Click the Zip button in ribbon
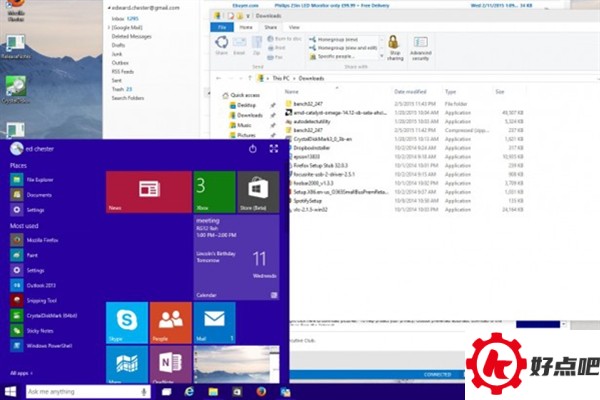 (x=257, y=45)
